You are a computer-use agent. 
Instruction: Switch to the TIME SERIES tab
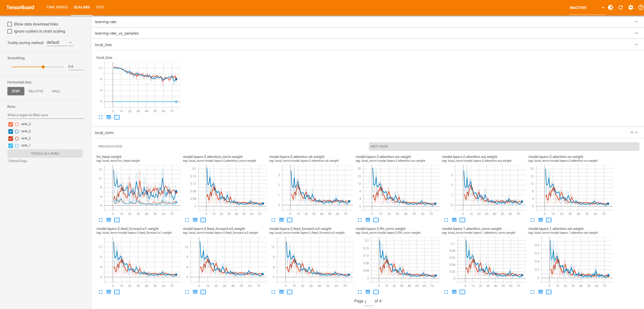[57, 7]
